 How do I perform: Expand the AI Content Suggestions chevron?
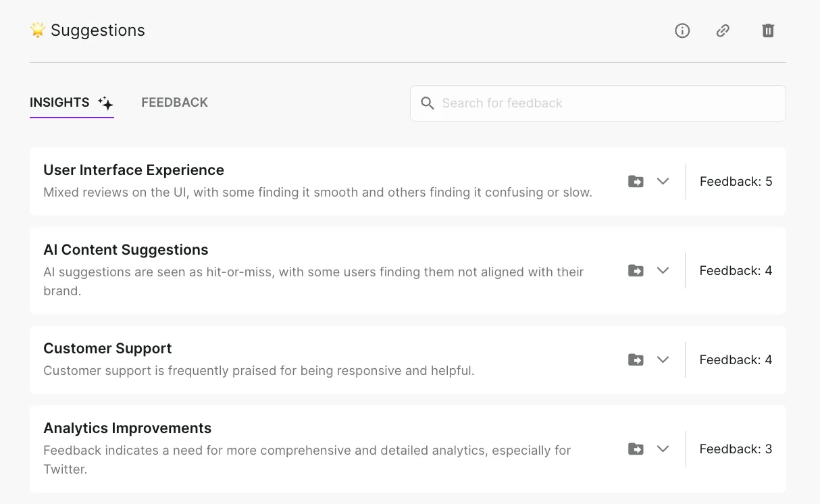point(663,270)
